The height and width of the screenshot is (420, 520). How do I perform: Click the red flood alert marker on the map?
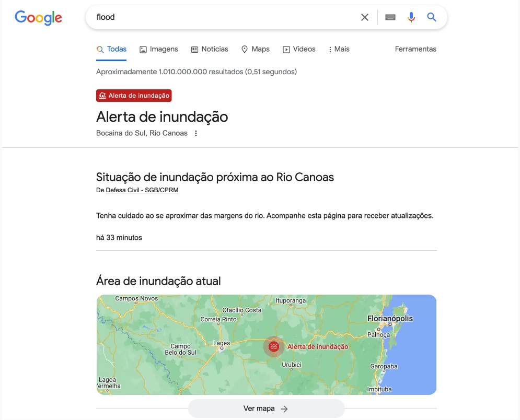click(x=274, y=346)
